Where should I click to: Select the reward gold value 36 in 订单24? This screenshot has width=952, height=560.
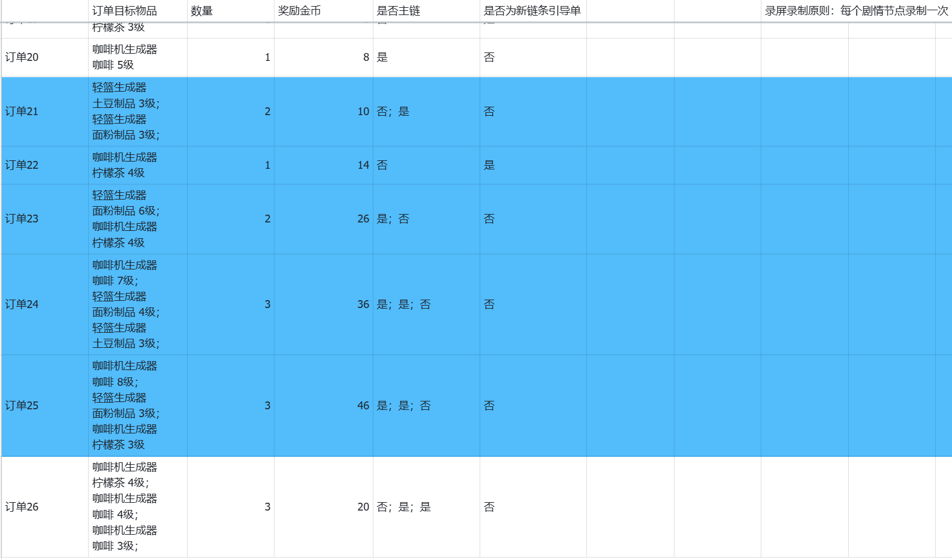(323, 304)
